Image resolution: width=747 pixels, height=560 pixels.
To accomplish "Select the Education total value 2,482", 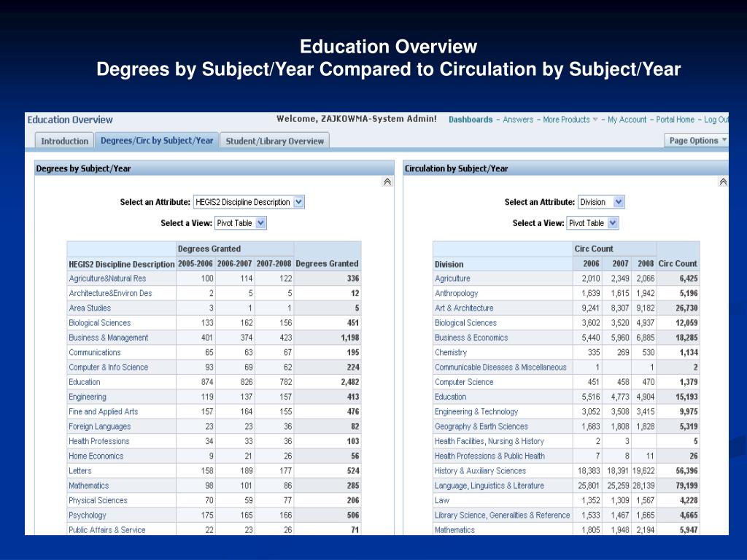I will (x=350, y=382).
